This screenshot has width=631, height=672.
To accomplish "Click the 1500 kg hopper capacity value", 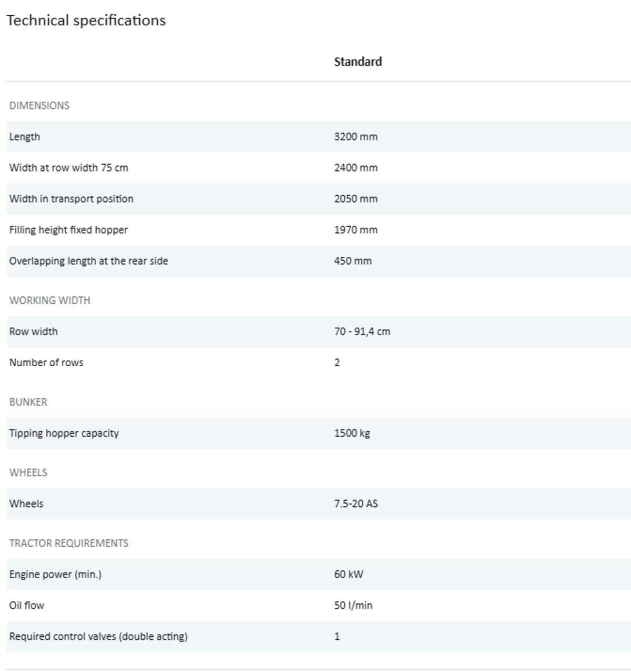I will click(352, 433).
